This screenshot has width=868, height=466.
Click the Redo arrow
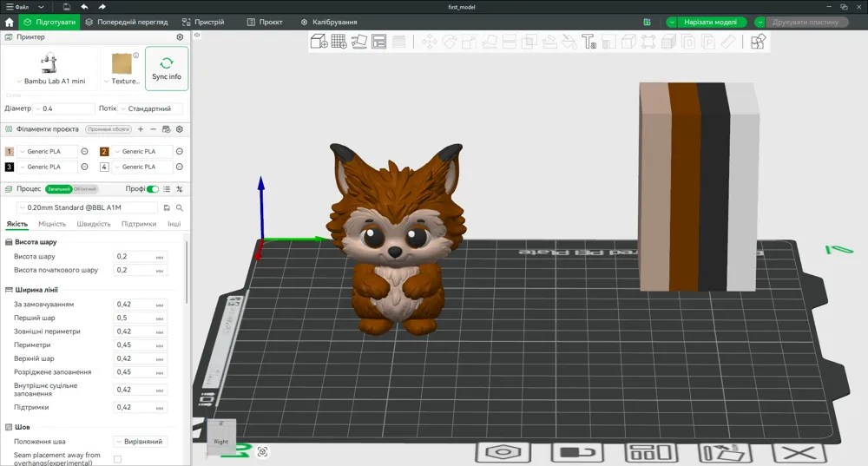tap(102, 7)
